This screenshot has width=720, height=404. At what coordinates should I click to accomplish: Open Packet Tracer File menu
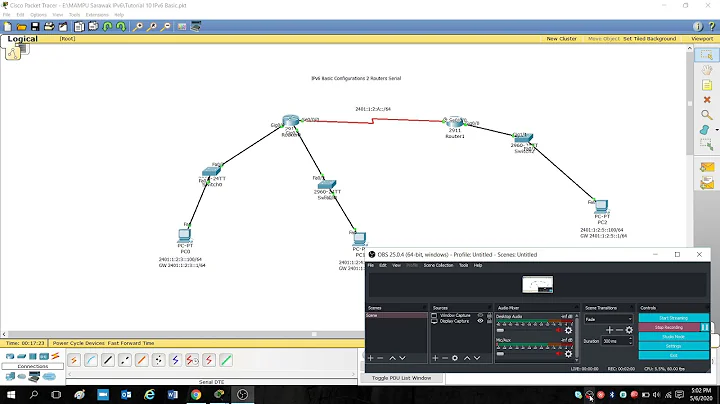(x=6, y=15)
